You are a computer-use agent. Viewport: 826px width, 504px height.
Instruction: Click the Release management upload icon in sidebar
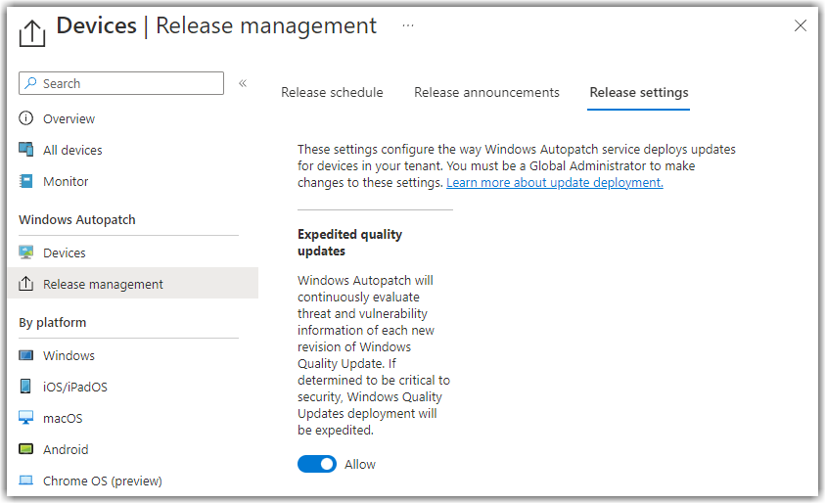(x=25, y=284)
